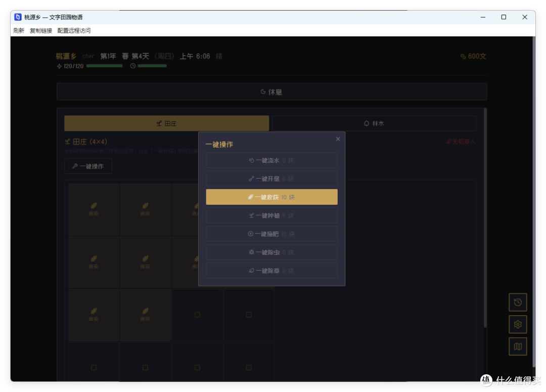Viewport: 546px width, 392px height.
Task: Switch to the 林木 tab
Action: pos(374,123)
